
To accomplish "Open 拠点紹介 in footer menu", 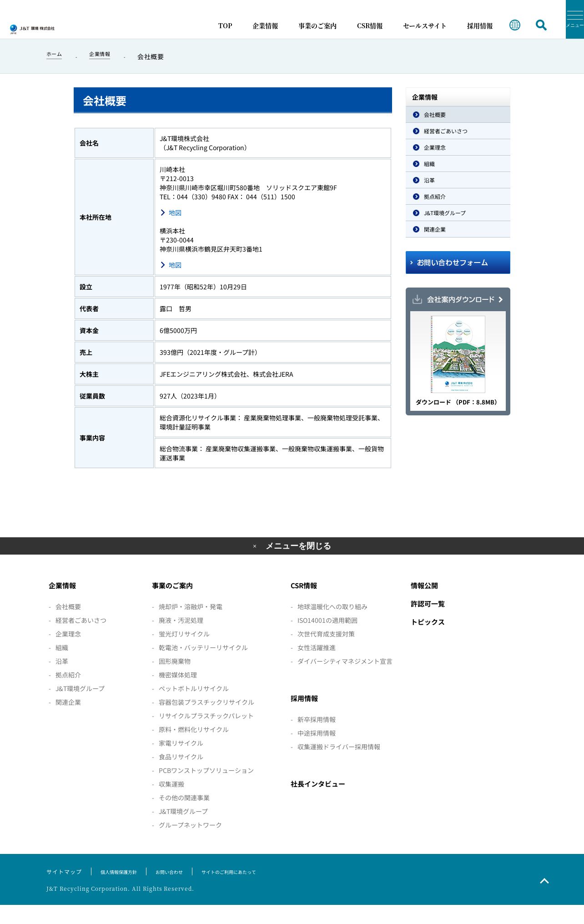I will click(x=68, y=675).
